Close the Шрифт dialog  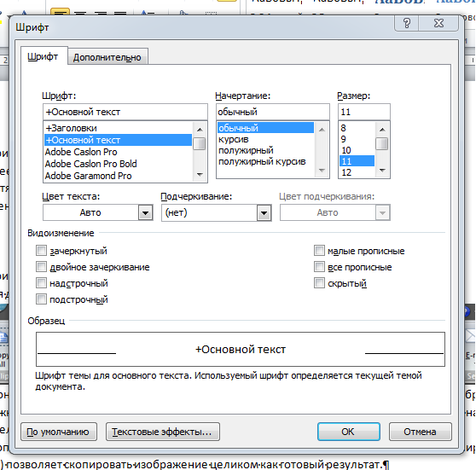[x=438, y=23]
